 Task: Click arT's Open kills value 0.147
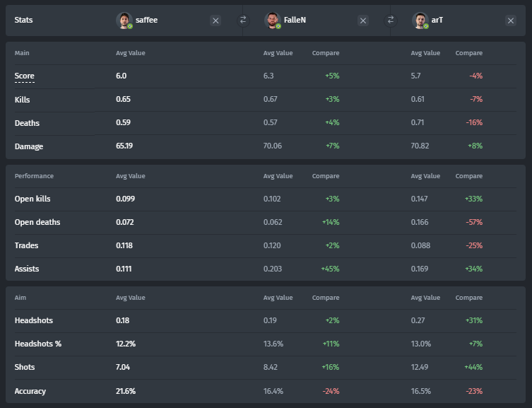point(419,199)
